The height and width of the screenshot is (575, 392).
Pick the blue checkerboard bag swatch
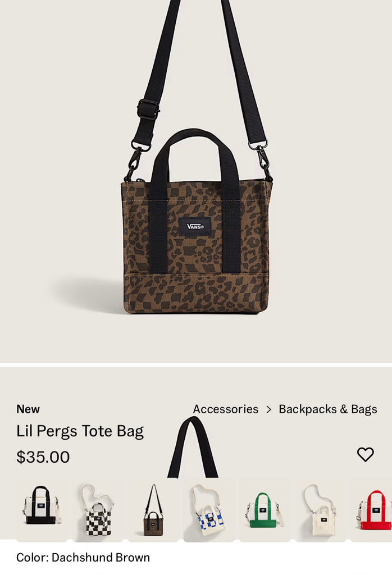pyautogui.click(x=209, y=510)
